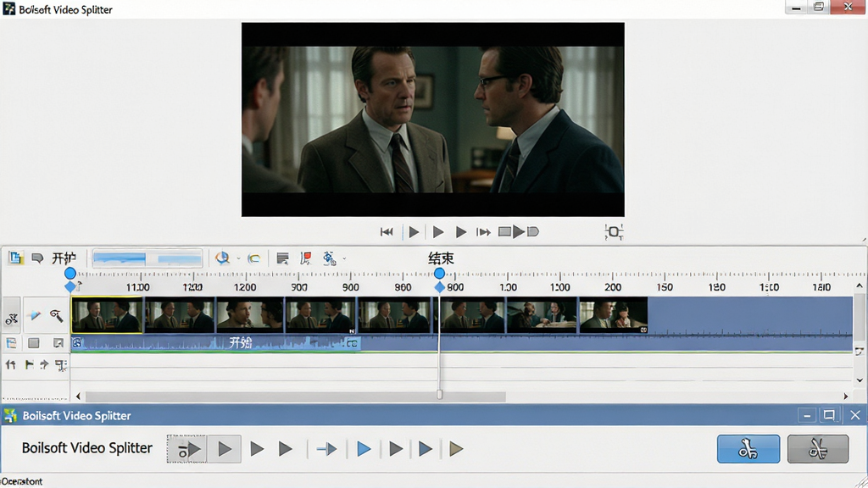Select the yellow-highlighted first filmstrip thumbnail
This screenshot has width=868, height=488.
(x=107, y=315)
